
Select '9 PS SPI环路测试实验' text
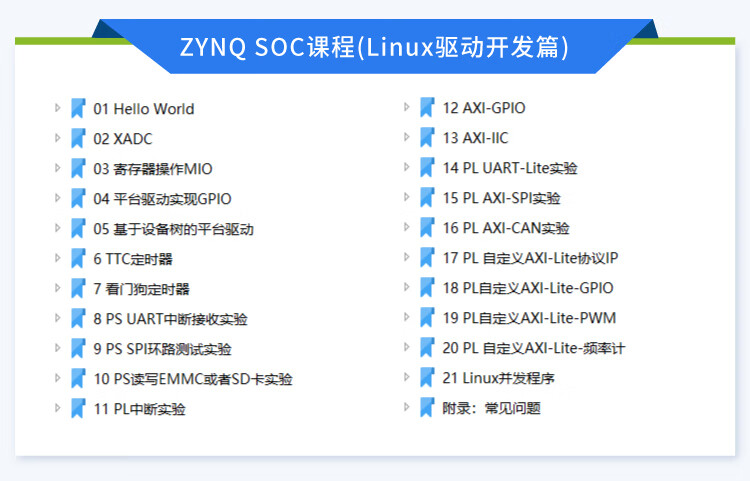tap(162, 350)
